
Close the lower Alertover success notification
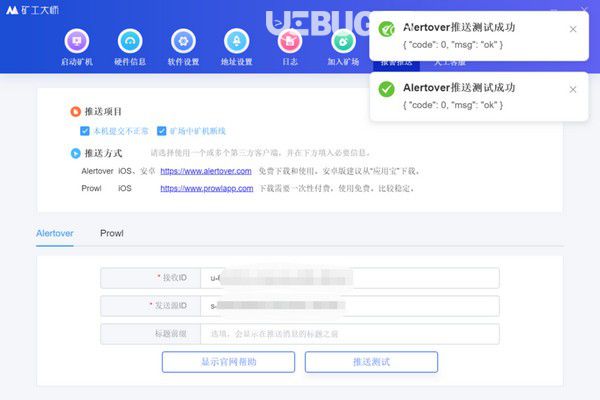(x=573, y=90)
